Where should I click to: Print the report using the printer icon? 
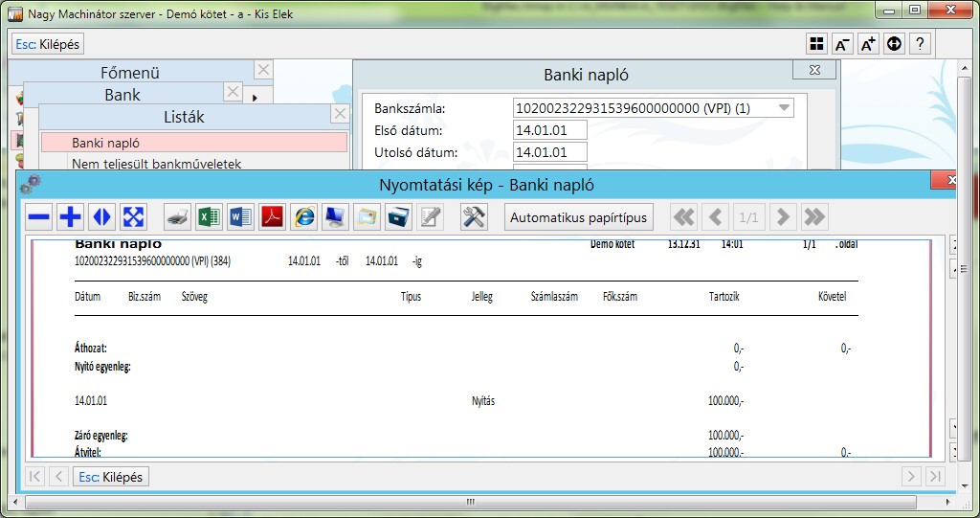[178, 217]
